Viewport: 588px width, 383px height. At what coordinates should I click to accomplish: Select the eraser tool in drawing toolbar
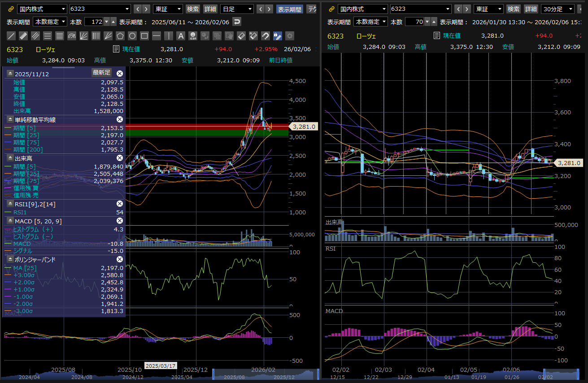(241, 36)
